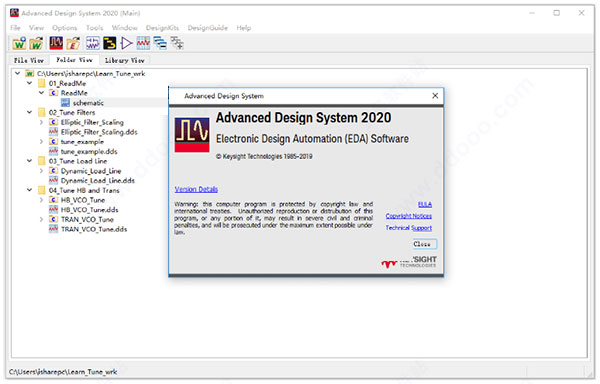The width and height of the screenshot is (600, 384).
Task: Click the Open Workspace toolbar icon
Action: click(36, 43)
